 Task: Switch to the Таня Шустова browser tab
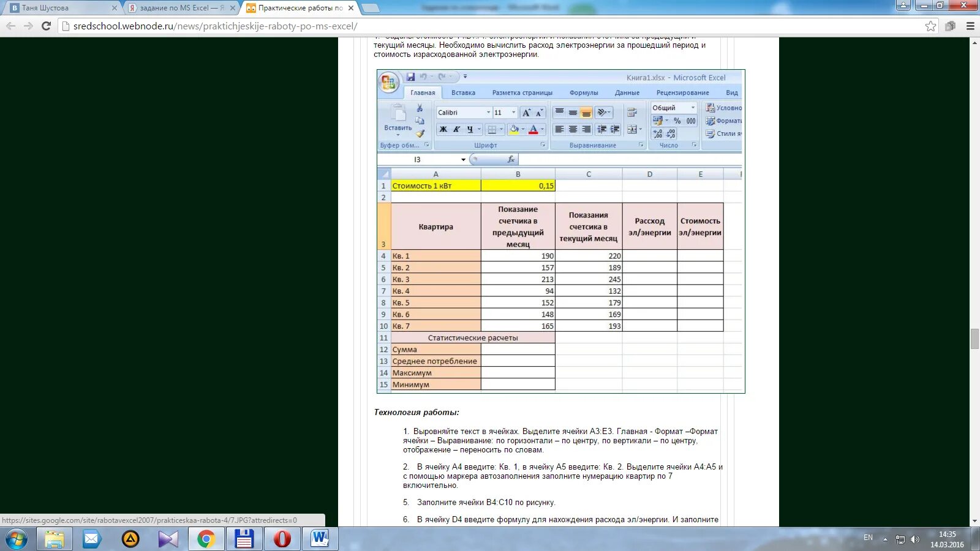pyautogui.click(x=62, y=8)
